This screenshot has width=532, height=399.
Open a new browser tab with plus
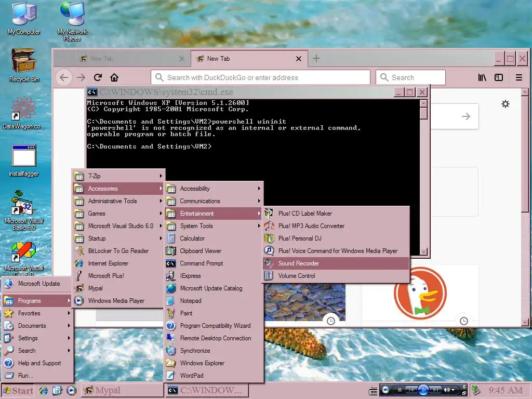click(316, 58)
